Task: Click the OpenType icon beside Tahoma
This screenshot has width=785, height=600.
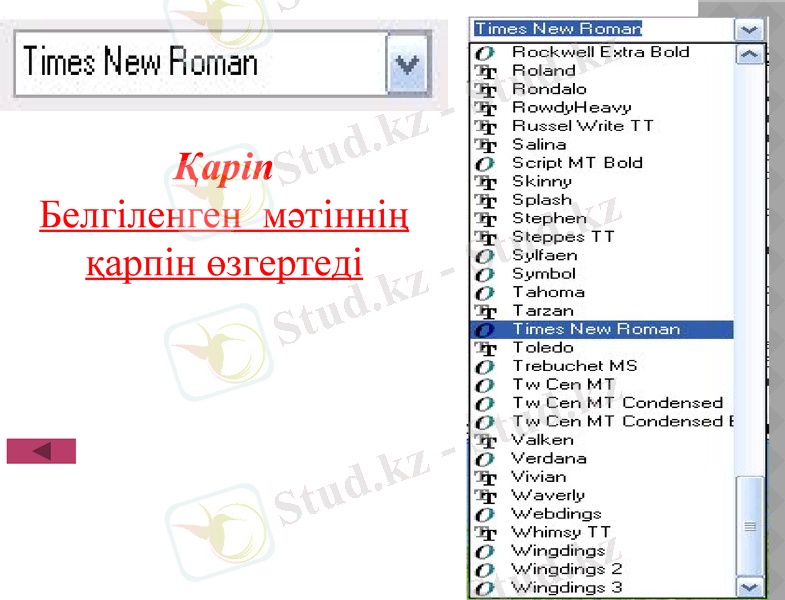Action: coord(485,293)
